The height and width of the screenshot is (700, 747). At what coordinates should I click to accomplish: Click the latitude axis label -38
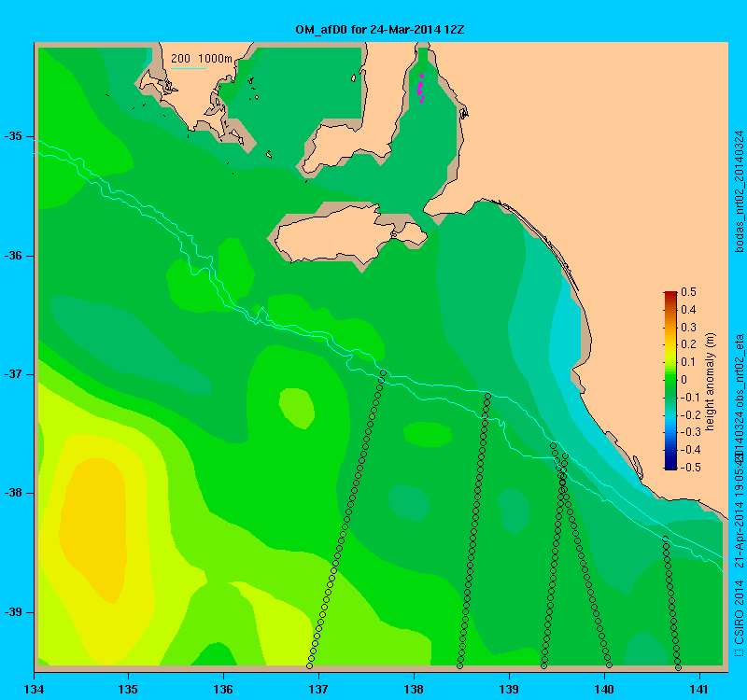(13, 493)
